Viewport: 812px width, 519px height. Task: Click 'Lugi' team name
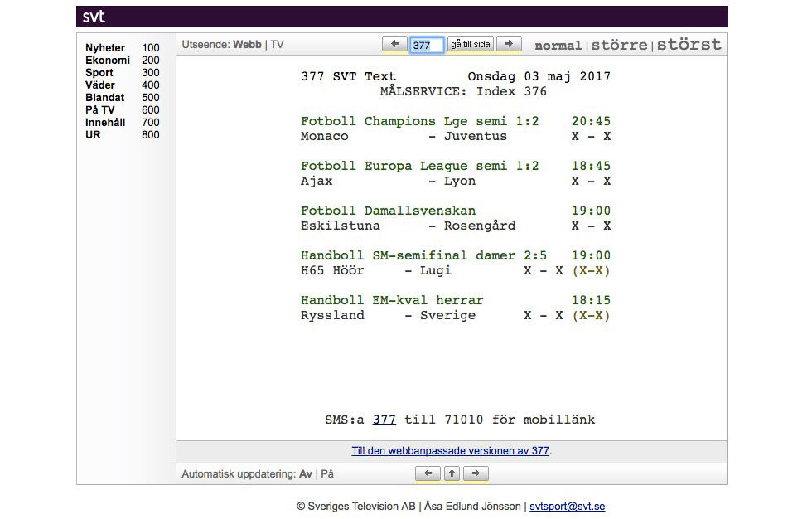coord(436,270)
